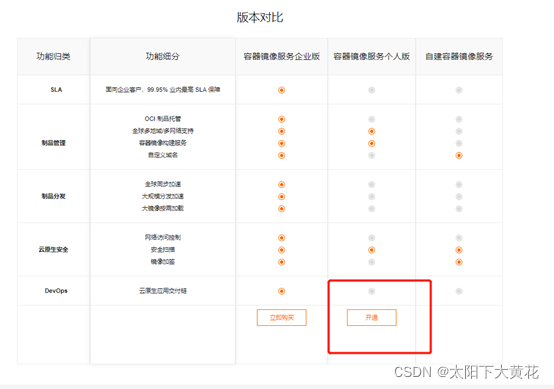Click the 自建容器镜像服务 column header
Screen dimensions: 554x389
point(459,56)
